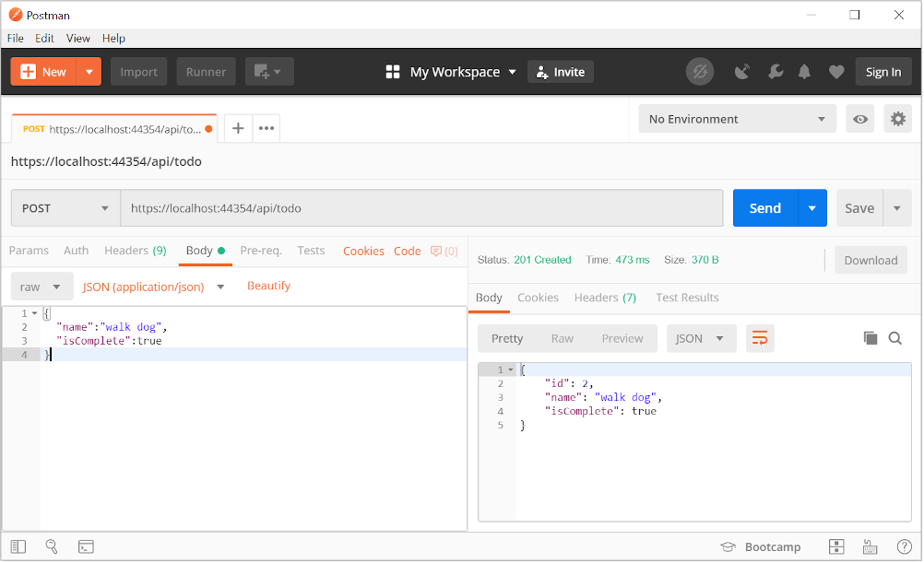Click the Beautify link
The height and width of the screenshot is (563, 924).
coord(268,286)
